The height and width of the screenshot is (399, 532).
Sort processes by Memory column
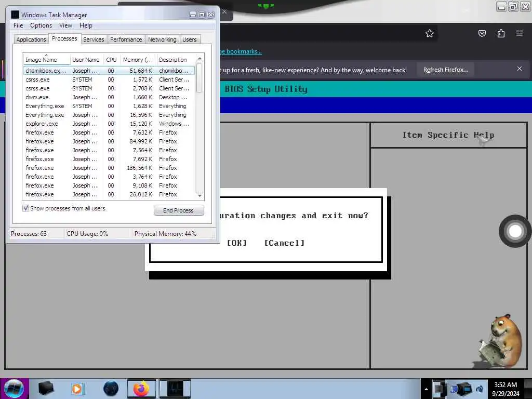138,60
